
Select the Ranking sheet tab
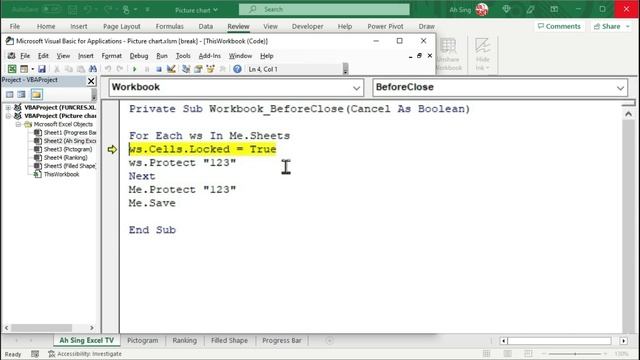coord(184,340)
